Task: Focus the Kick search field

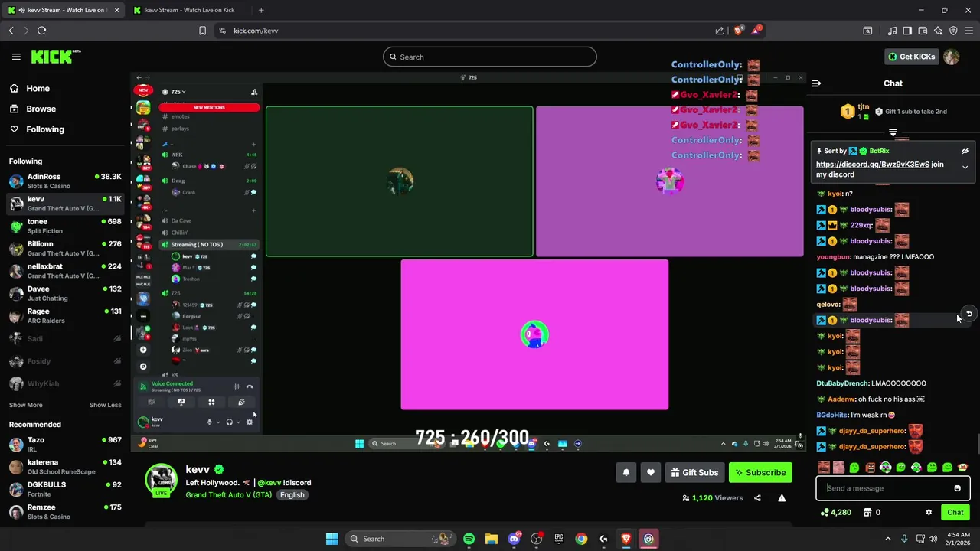Action: [x=490, y=57]
